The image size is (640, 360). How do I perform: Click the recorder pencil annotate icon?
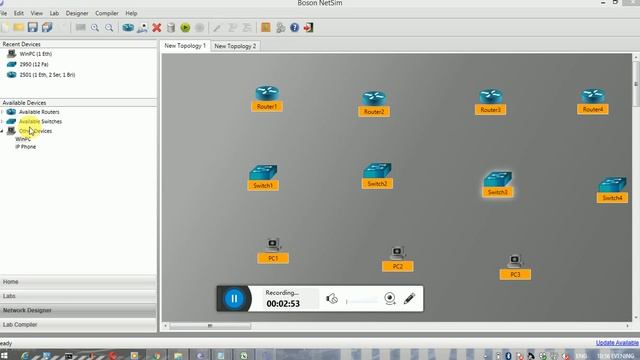(x=409, y=298)
